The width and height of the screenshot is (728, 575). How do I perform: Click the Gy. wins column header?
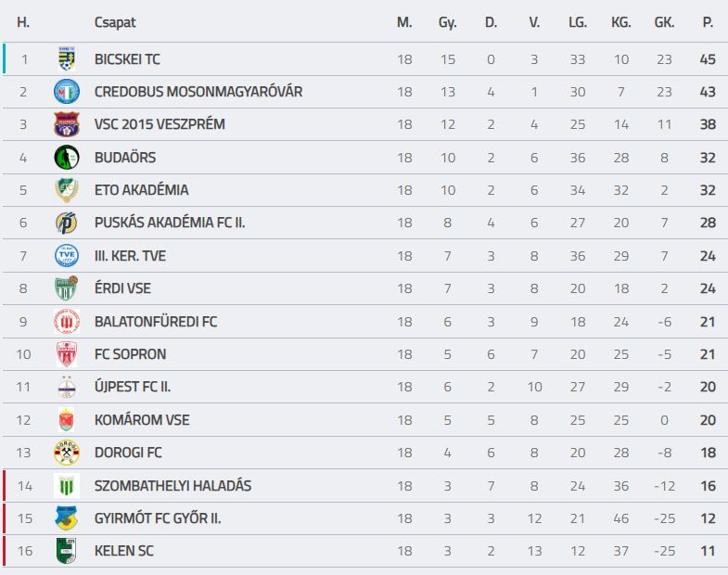pos(448,22)
